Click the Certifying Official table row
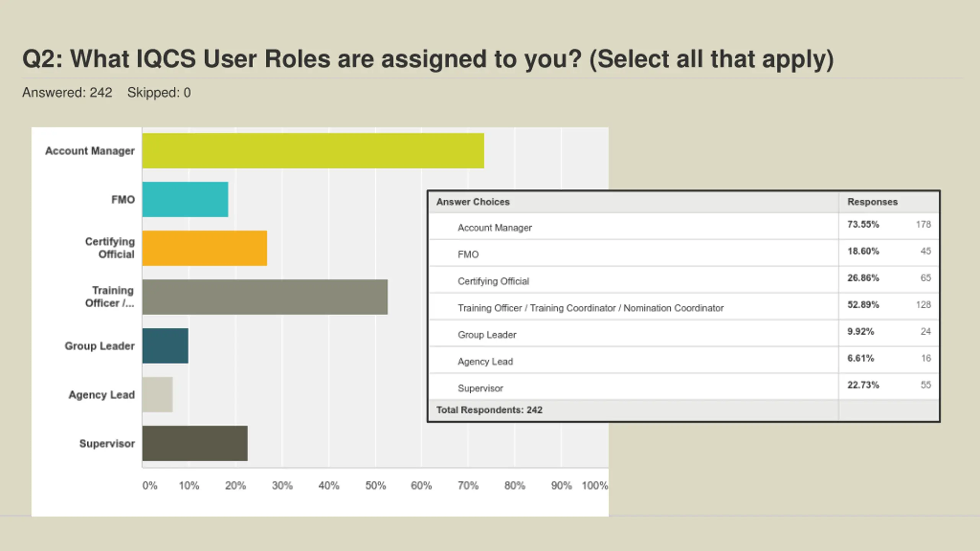Screen dimensions: 980x551 point(493,281)
